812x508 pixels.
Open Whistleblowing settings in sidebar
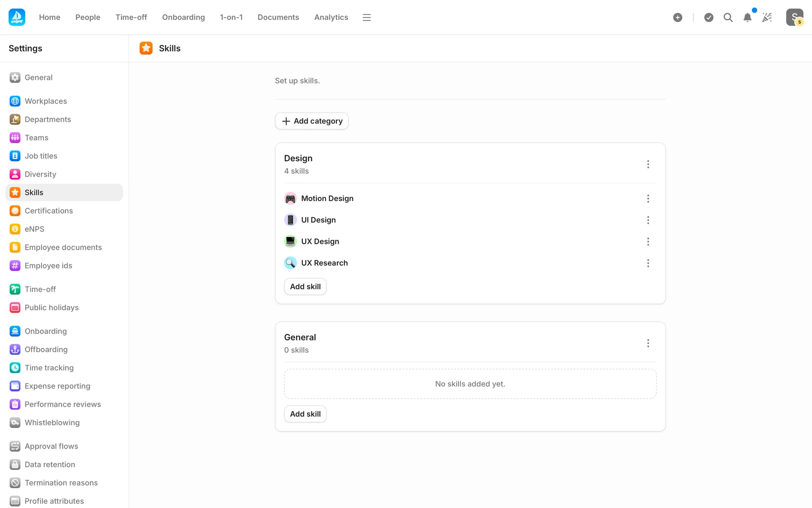tap(52, 422)
